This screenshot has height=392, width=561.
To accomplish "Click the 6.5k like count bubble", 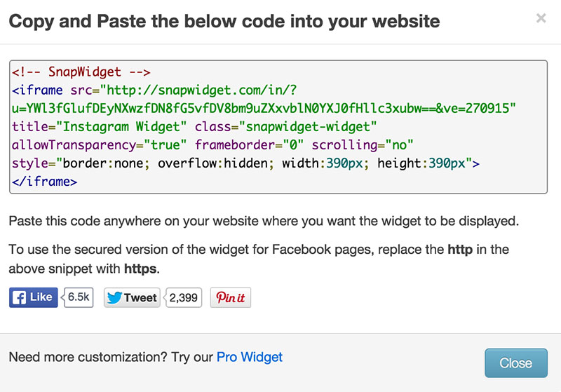I will pyautogui.click(x=79, y=297).
